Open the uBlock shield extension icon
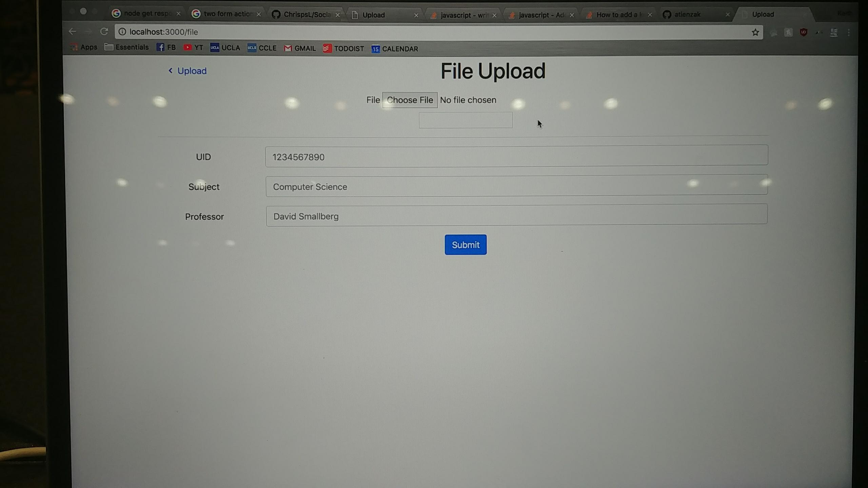Screen dimensions: 868x488 click(803, 33)
